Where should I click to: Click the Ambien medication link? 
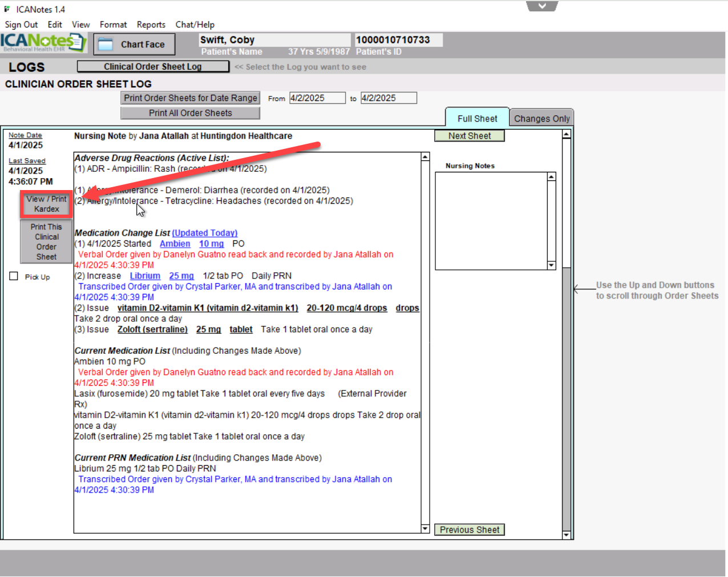175,244
